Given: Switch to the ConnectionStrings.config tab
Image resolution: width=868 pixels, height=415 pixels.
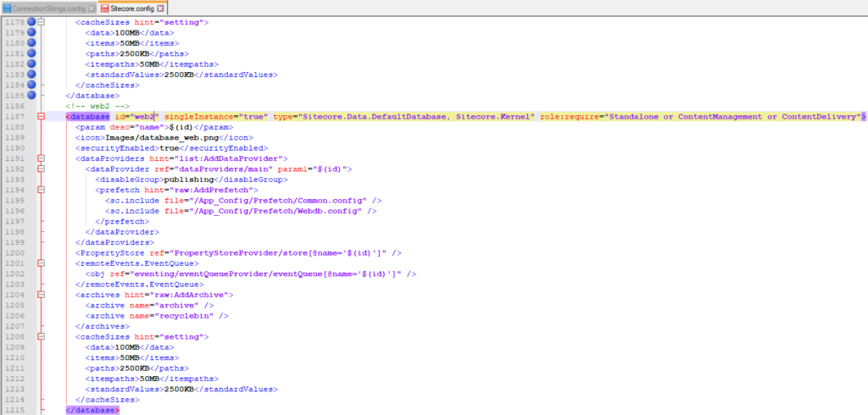Looking at the screenshot, I should pyautogui.click(x=48, y=8).
